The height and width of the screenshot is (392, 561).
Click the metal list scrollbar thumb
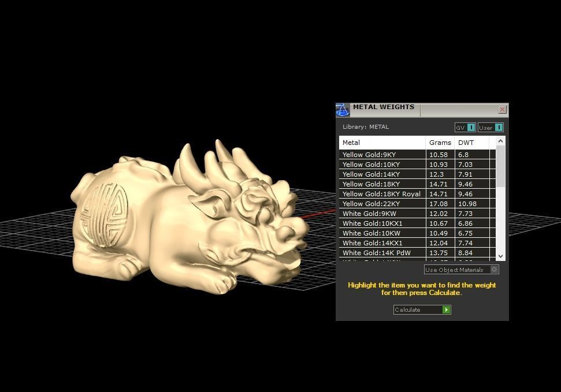(x=500, y=166)
